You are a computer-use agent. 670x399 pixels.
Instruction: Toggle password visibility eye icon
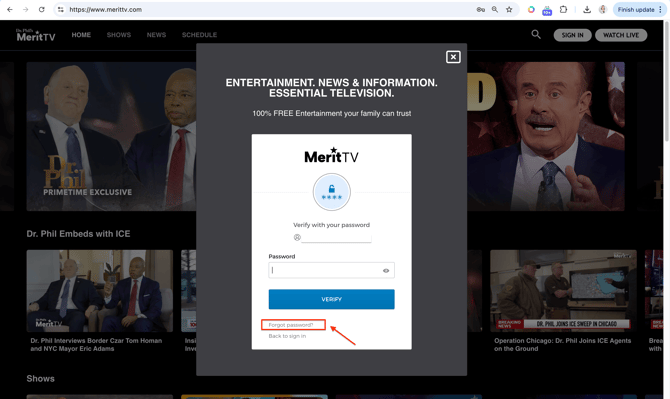point(386,270)
